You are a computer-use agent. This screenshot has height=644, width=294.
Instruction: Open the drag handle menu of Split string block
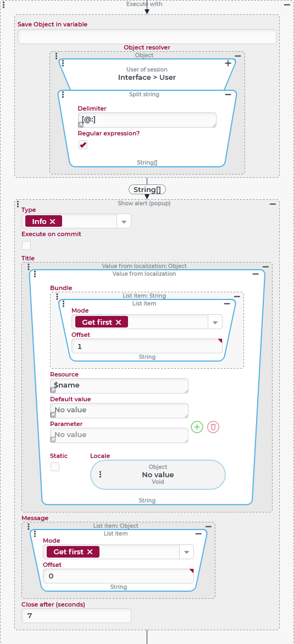[63, 95]
